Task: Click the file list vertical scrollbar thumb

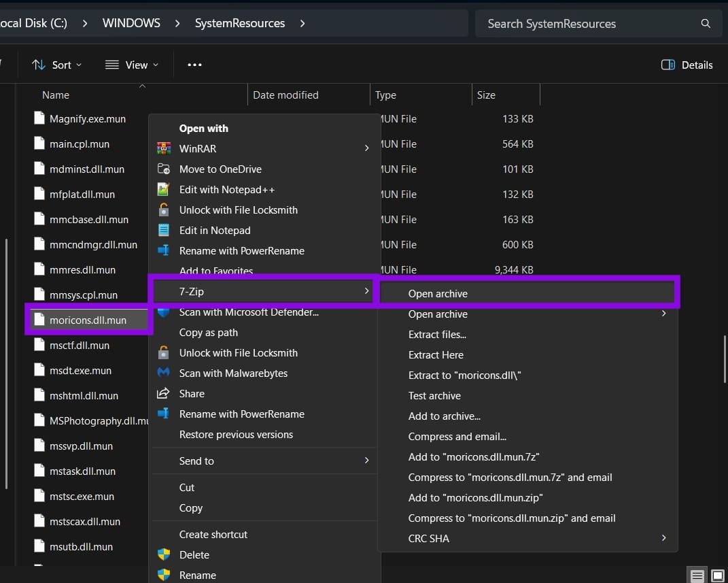Action: tap(725, 359)
